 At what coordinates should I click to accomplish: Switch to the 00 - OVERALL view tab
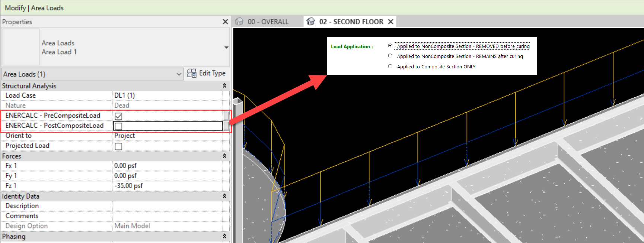point(268,22)
